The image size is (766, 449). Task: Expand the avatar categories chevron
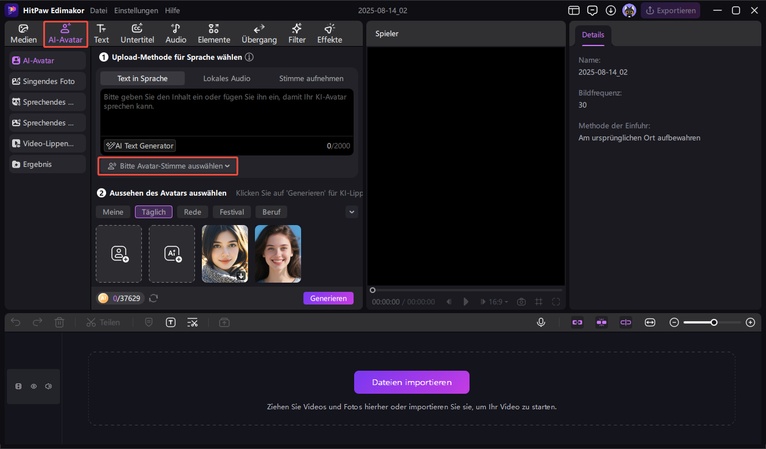pos(352,212)
